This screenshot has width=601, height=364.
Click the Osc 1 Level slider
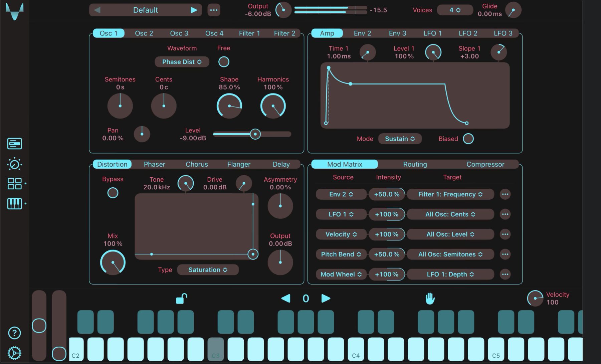[252, 134]
